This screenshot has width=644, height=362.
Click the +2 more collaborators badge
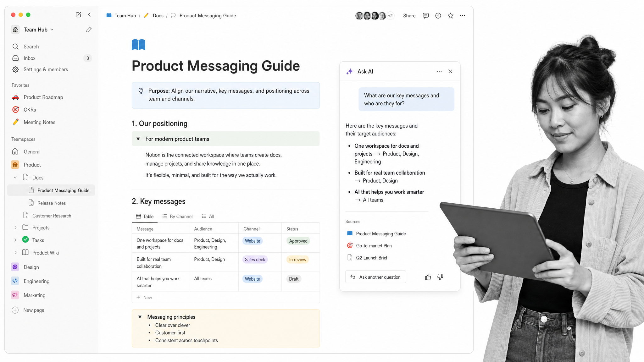tap(390, 16)
